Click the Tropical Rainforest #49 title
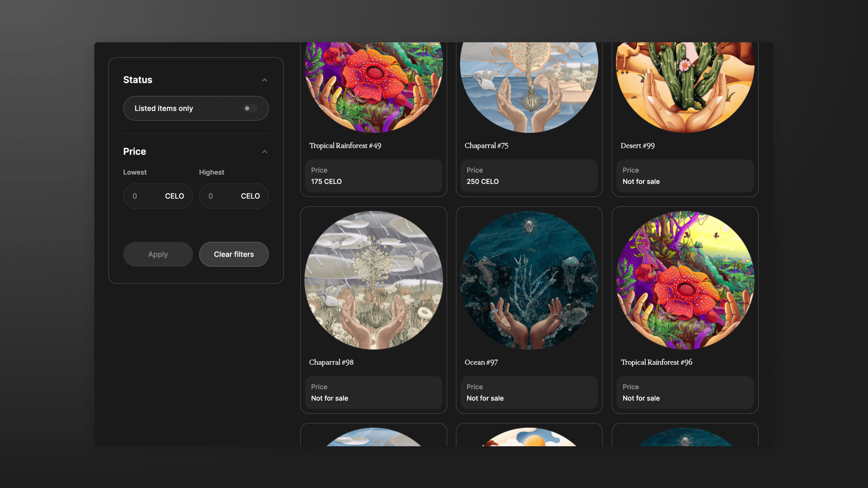Image resolution: width=868 pixels, height=488 pixels. tap(345, 146)
